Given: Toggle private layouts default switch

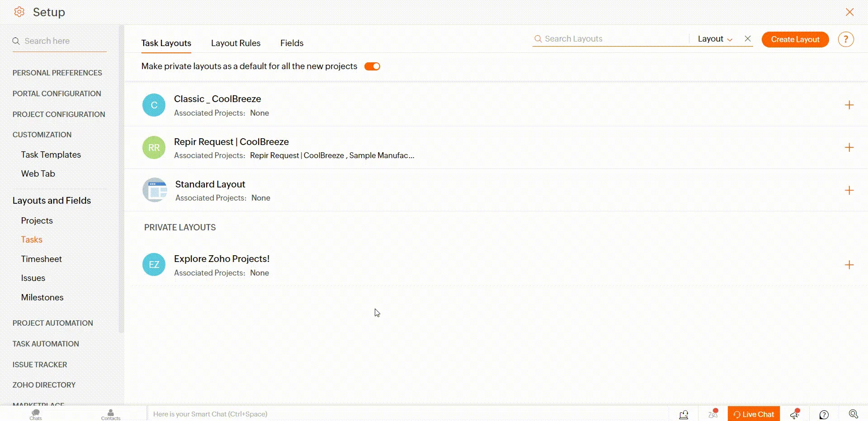Looking at the screenshot, I should tap(372, 66).
